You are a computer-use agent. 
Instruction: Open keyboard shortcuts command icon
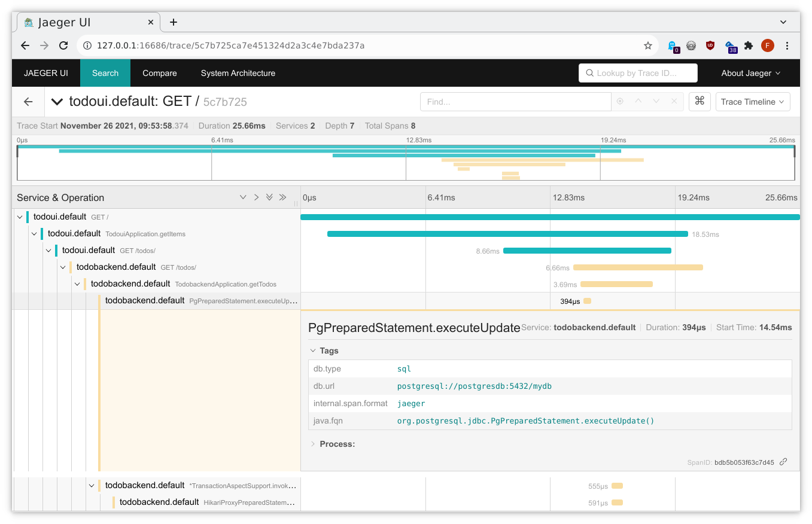[x=700, y=102]
